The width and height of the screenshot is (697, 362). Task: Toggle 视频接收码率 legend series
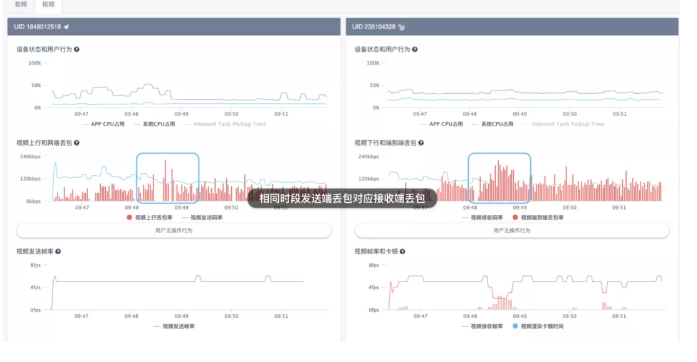click(x=482, y=217)
